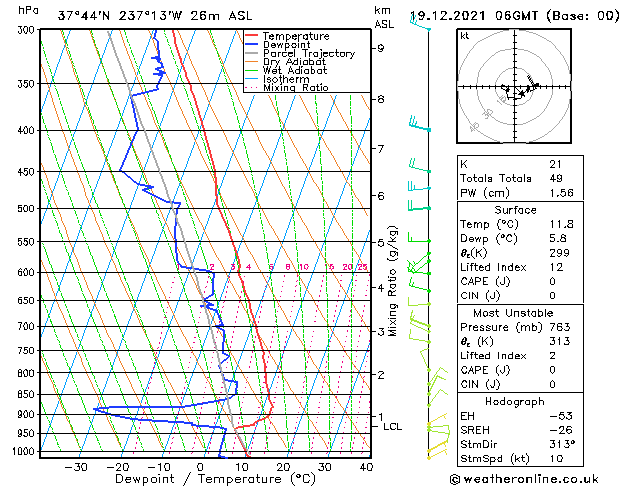Click the Surface Temp value 11.8

[562, 224]
